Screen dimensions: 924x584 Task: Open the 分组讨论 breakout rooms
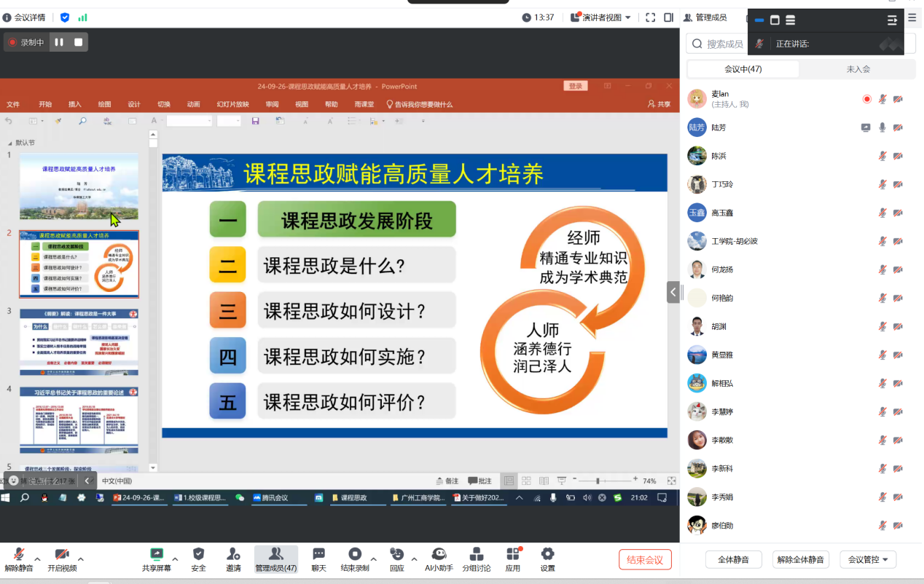tap(476, 559)
